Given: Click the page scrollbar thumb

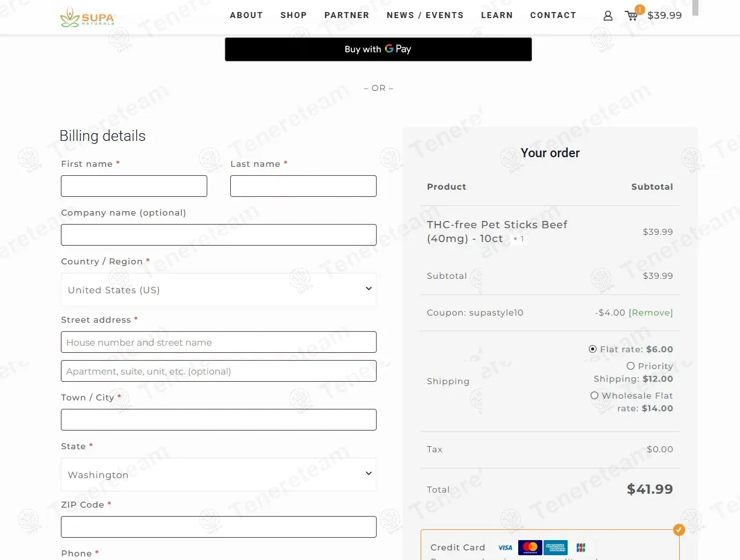Looking at the screenshot, I should point(695,7).
